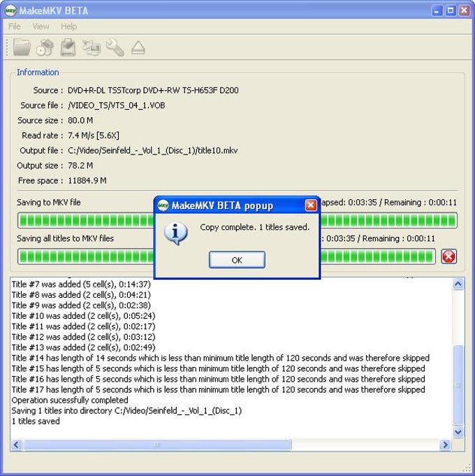
Task: Maximize the MakeMKV main window
Action: coord(451,10)
